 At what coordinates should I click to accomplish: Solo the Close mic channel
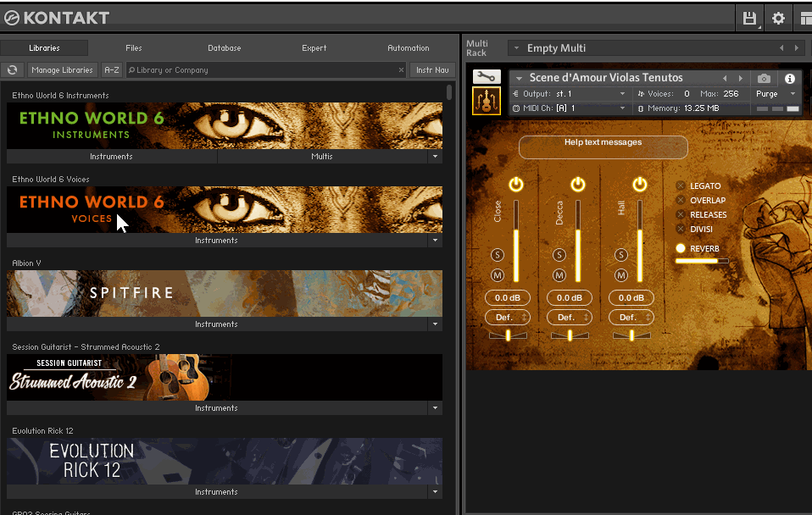(x=498, y=255)
